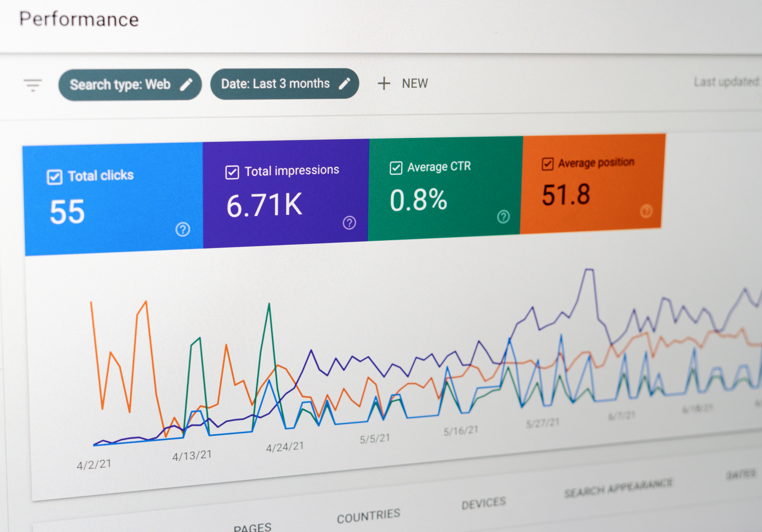
Task: Click the 4/24/21 date on chart axis
Action: 285,447
